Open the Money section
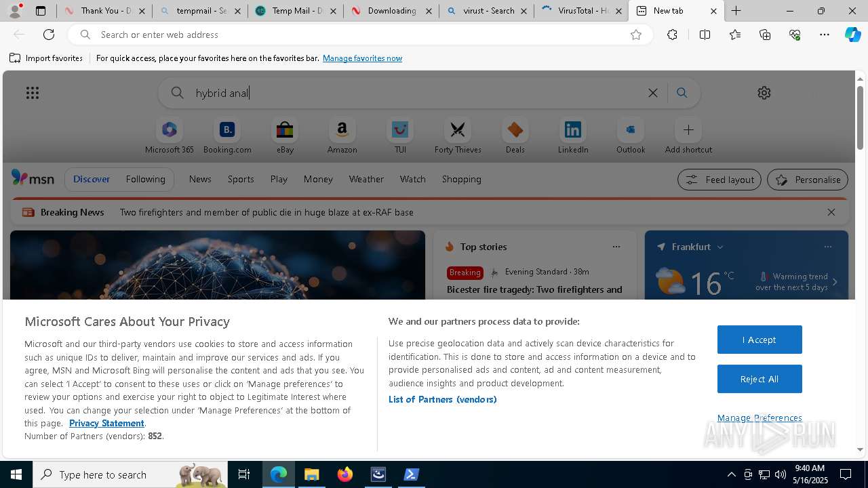Viewport: 868px width, 488px height. point(318,180)
